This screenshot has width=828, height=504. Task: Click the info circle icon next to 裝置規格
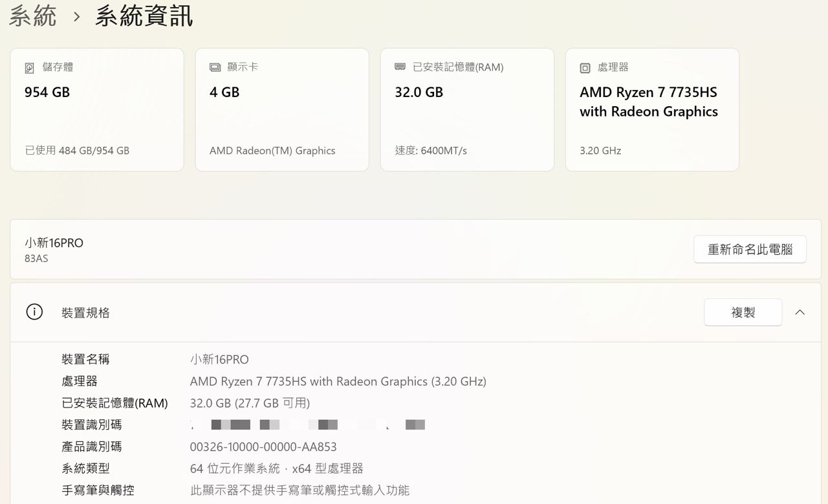[34, 312]
